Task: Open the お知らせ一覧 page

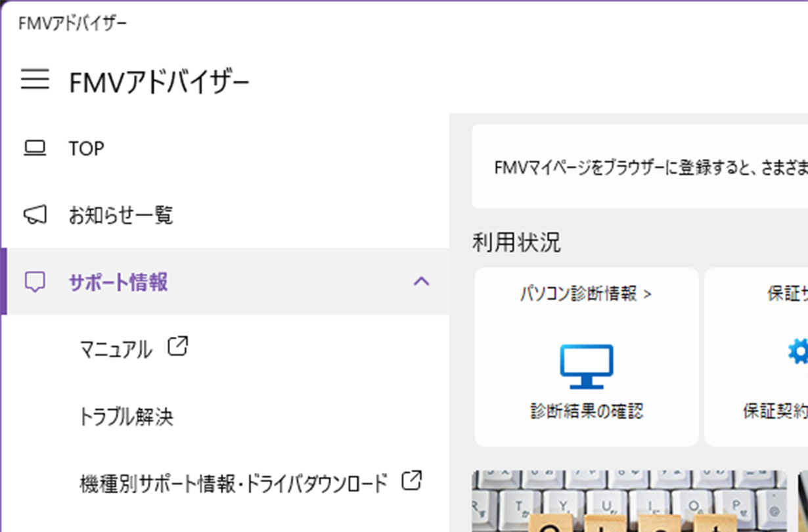Action: [122, 215]
